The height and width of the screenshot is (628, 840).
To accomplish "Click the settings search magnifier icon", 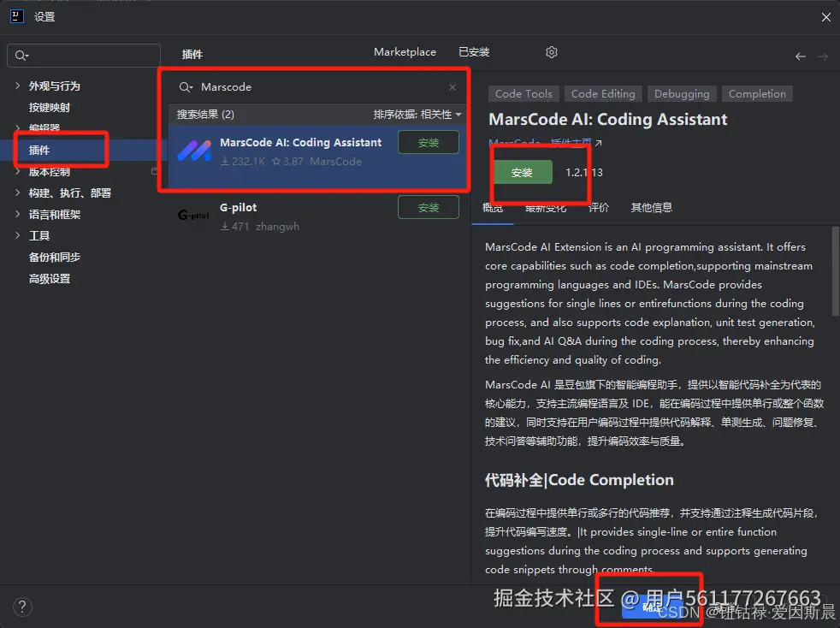I will coord(21,56).
